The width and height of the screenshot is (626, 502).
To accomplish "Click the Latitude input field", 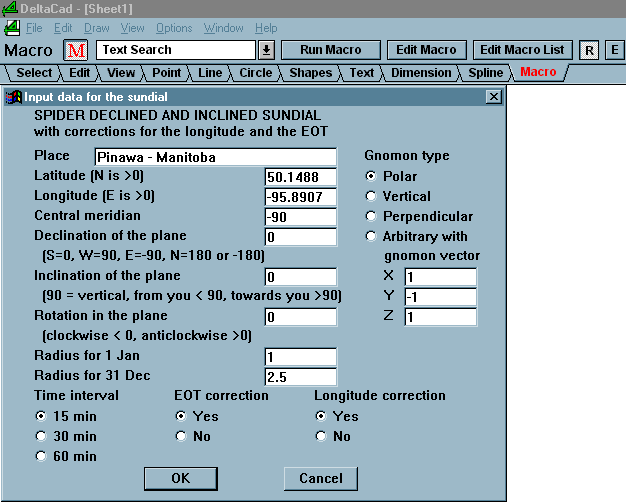I will [x=300, y=176].
